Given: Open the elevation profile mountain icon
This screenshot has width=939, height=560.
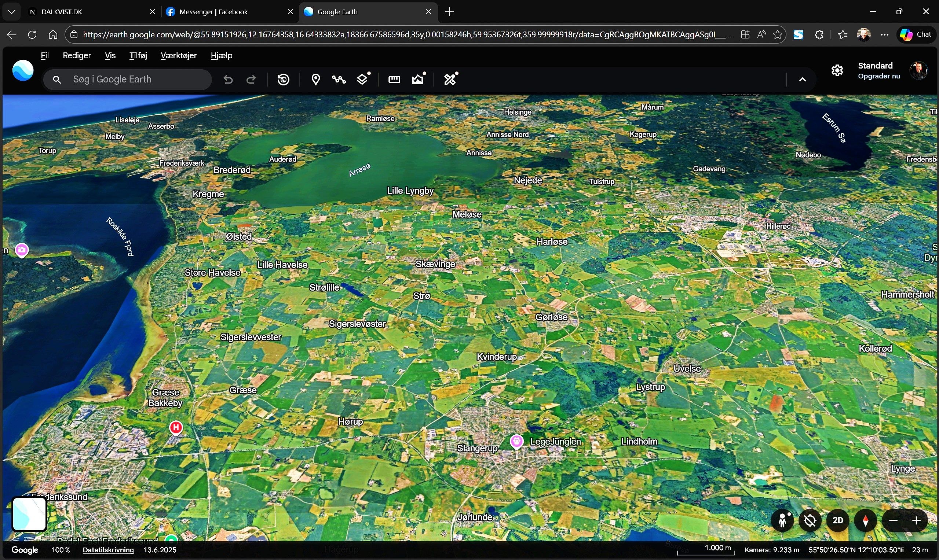Looking at the screenshot, I should 418,79.
